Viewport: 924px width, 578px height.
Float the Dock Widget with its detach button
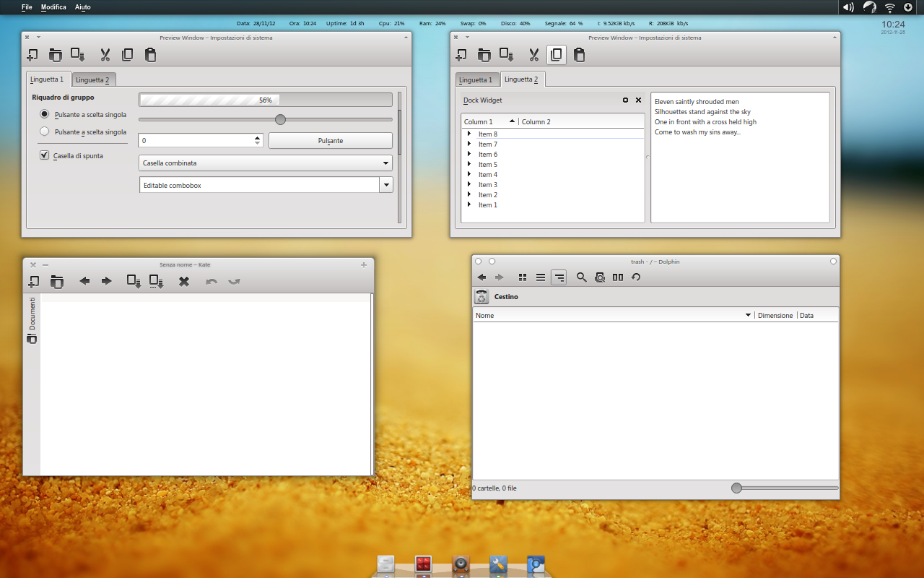click(x=626, y=100)
